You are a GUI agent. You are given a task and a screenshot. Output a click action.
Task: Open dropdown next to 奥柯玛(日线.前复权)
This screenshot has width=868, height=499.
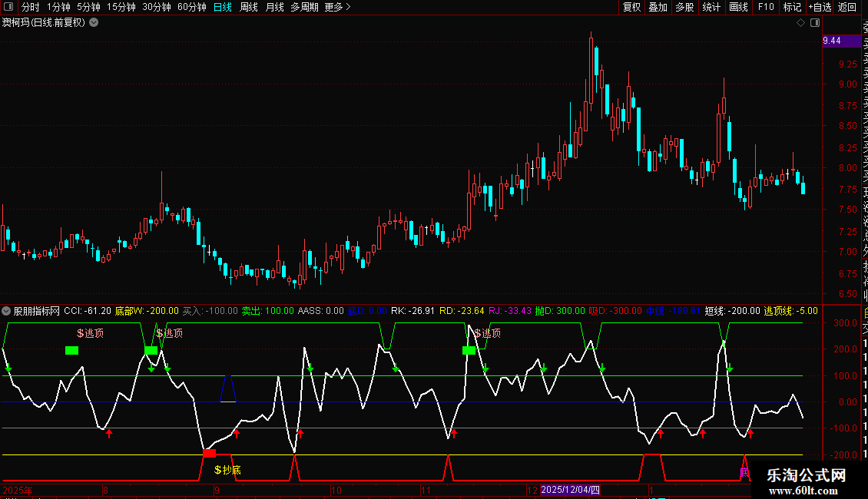coord(94,23)
